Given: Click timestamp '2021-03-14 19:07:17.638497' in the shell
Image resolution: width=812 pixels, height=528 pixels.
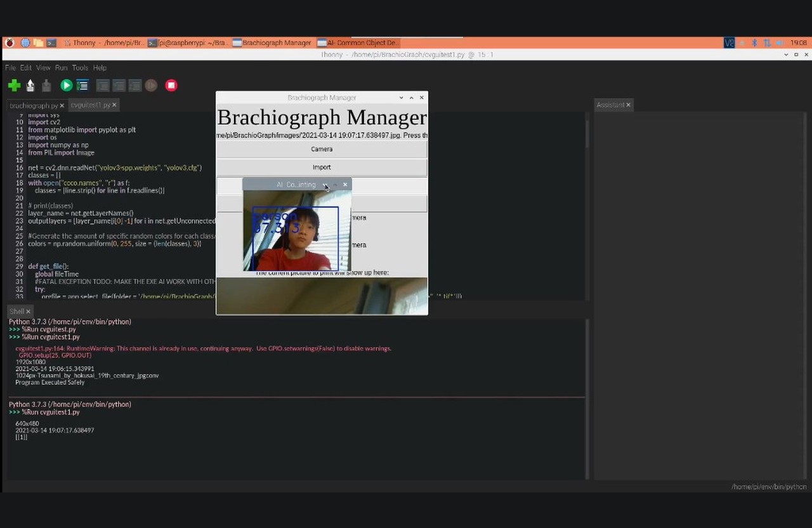Looking at the screenshot, I should 55,430.
